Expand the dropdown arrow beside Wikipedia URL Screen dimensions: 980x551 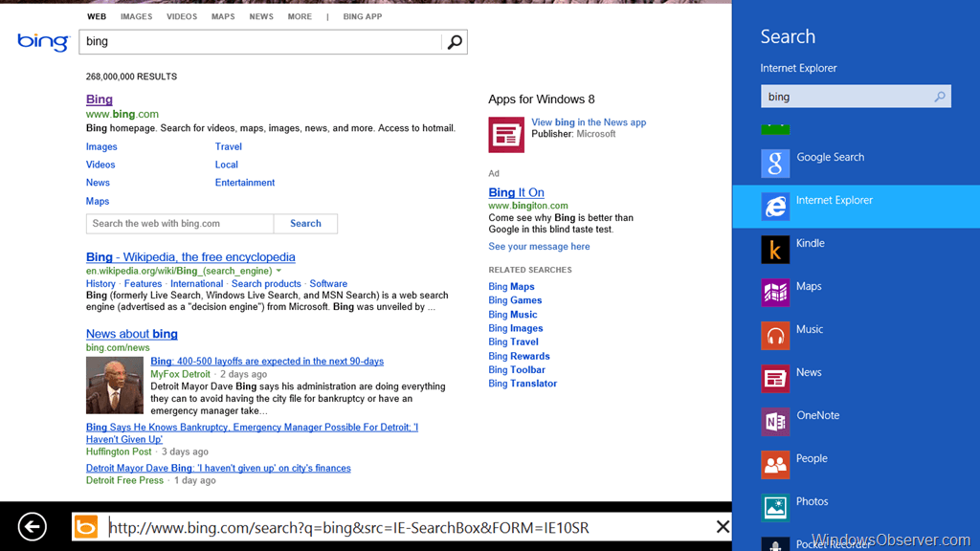279,271
